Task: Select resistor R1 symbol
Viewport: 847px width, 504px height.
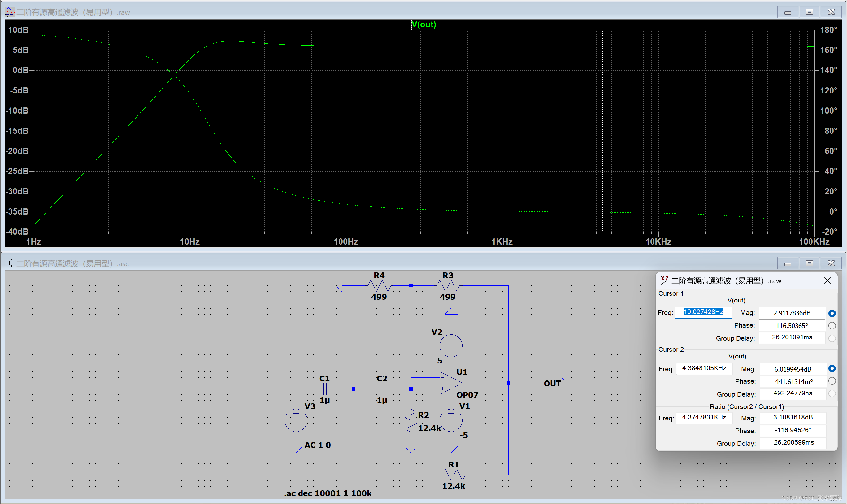Action: coord(454,475)
